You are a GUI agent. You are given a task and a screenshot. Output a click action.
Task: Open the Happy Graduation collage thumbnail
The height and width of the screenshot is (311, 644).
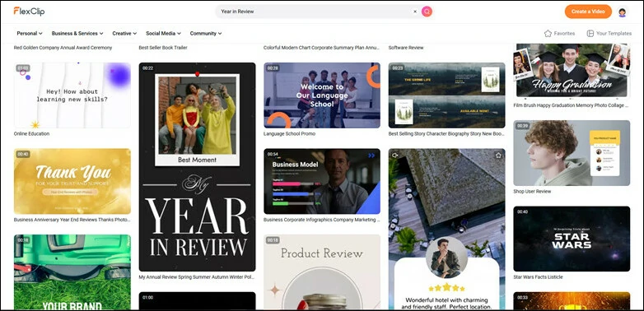(572, 71)
